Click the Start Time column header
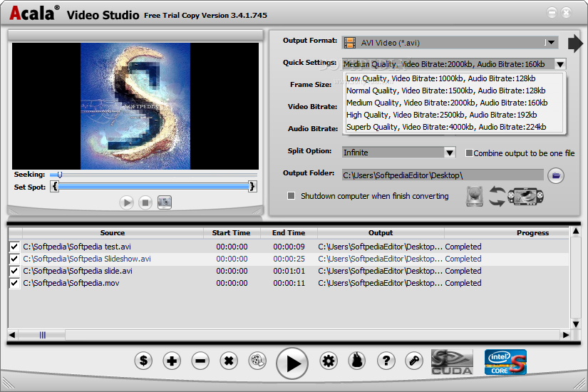Viewport: 588px width, 392px height. [232, 232]
